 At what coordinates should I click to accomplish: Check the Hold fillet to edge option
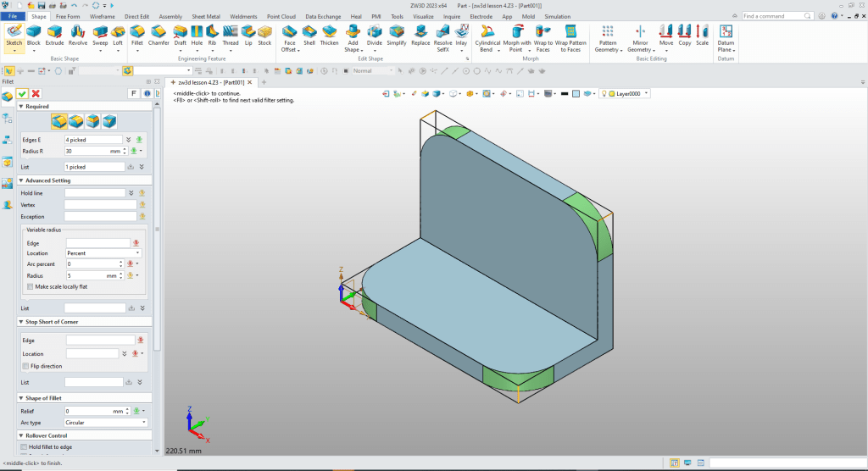(x=24, y=446)
